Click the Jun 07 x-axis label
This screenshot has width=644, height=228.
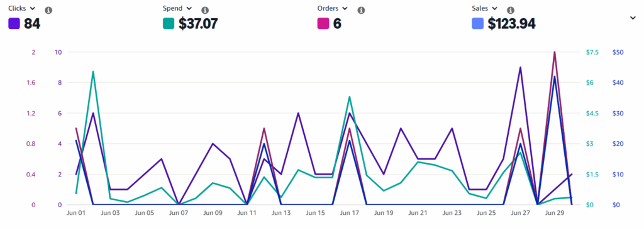179,213
